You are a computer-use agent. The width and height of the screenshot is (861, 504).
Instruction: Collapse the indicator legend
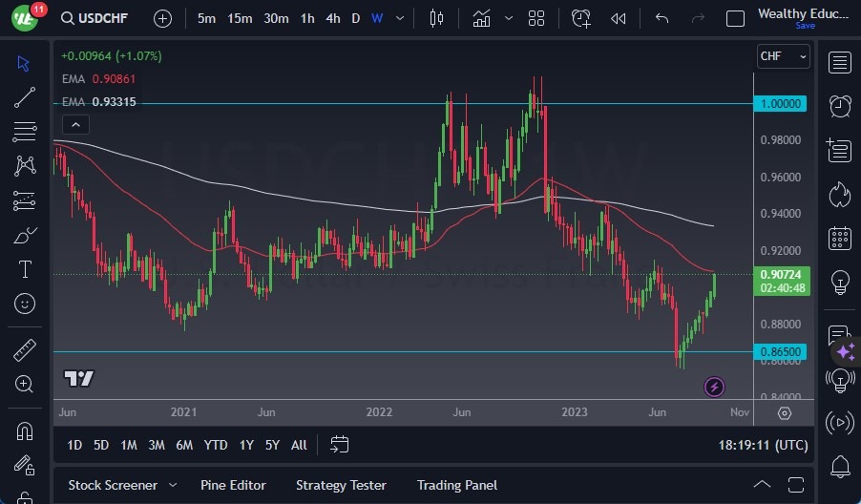pyautogui.click(x=75, y=125)
